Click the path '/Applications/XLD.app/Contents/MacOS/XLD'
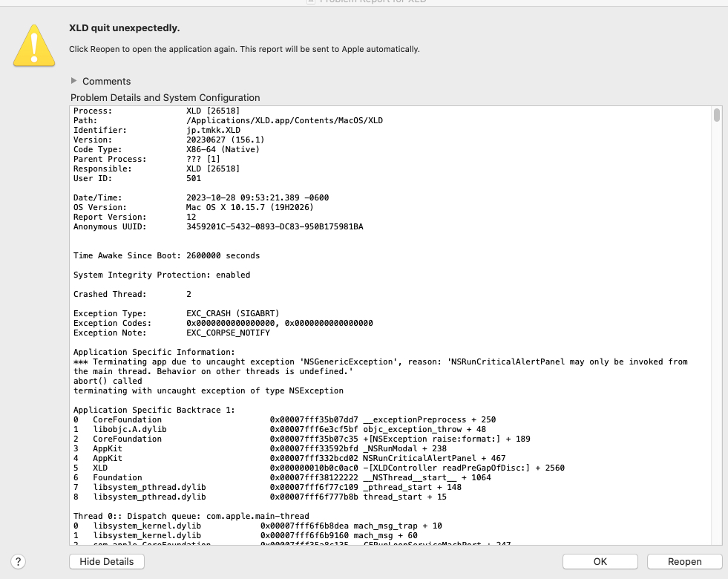Image resolution: width=728 pixels, height=579 pixels. 285,121
